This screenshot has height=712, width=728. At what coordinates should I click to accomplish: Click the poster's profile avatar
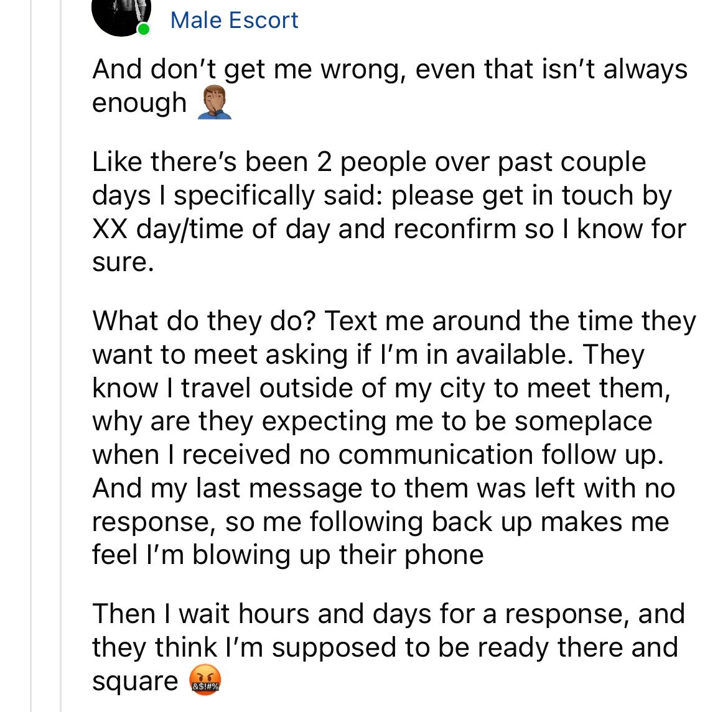(121, 14)
